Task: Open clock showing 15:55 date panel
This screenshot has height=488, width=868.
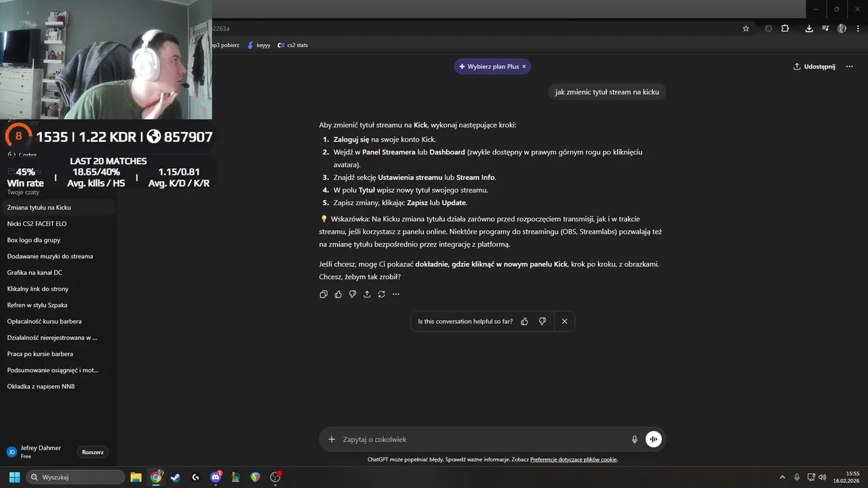Action: [x=846, y=477]
